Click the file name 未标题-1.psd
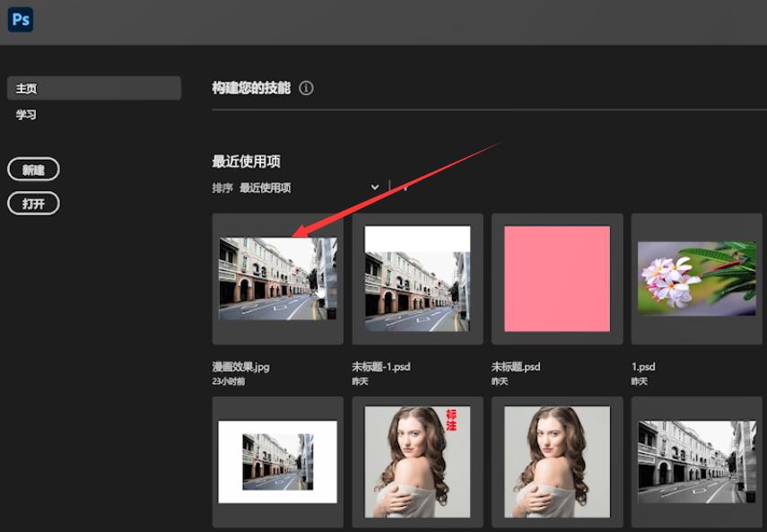767x532 pixels. click(381, 366)
